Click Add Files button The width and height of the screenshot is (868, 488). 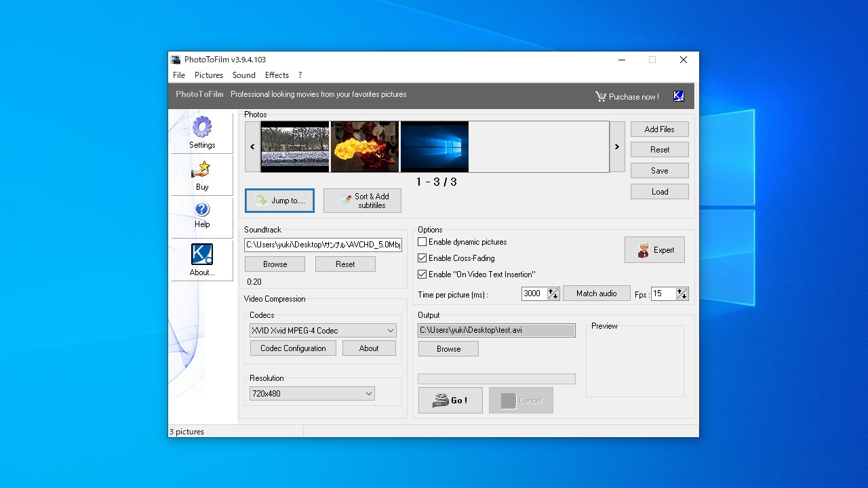tap(660, 129)
